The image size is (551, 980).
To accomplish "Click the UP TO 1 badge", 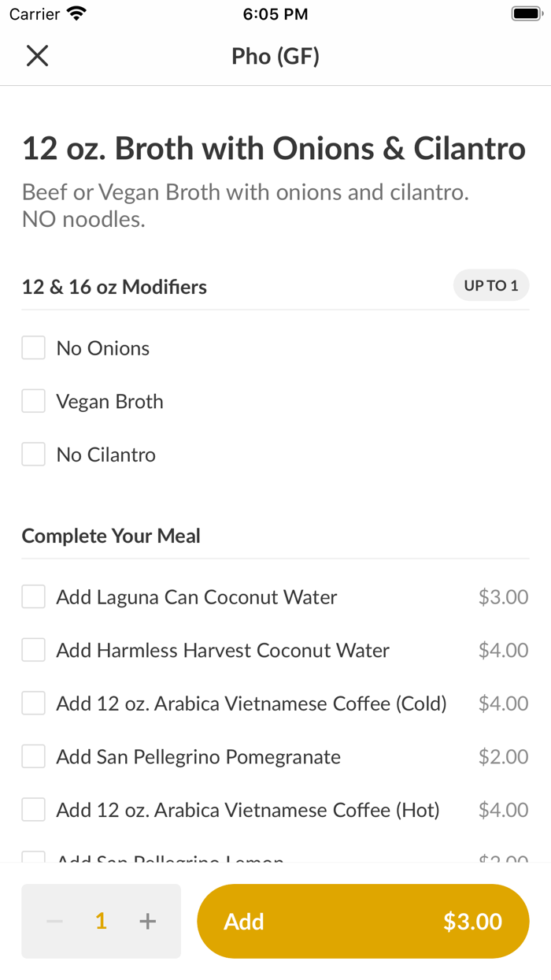I will pos(491,285).
